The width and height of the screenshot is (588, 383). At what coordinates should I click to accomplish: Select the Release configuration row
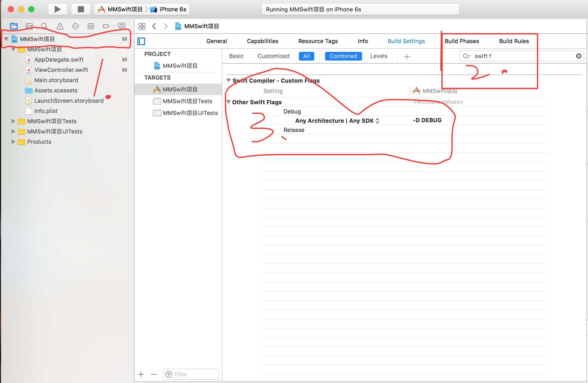(294, 130)
